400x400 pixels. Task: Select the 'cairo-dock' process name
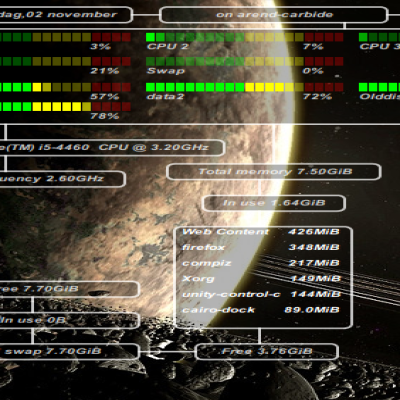tap(219, 310)
